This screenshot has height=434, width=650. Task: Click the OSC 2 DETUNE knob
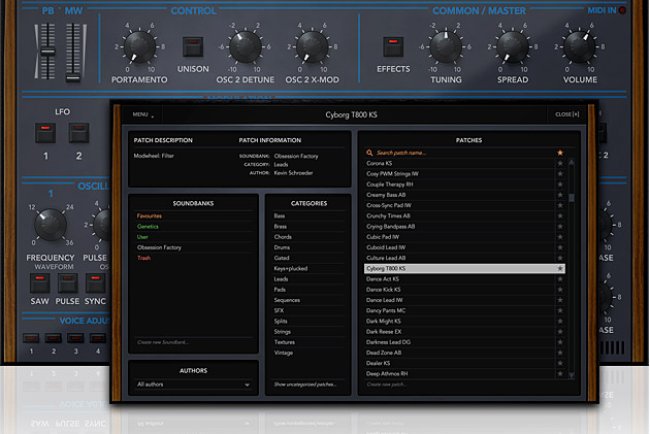point(245,46)
